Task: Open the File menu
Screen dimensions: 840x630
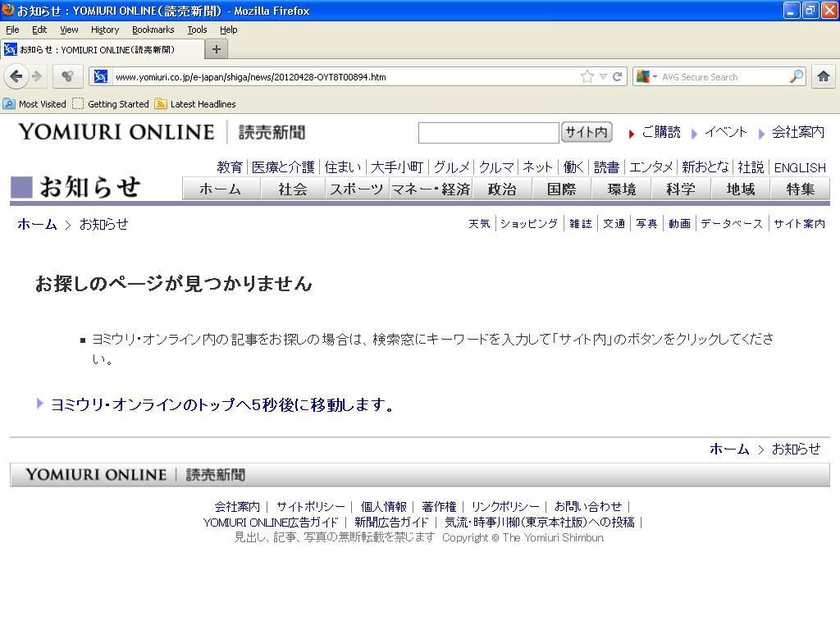Action: pyautogui.click(x=12, y=30)
